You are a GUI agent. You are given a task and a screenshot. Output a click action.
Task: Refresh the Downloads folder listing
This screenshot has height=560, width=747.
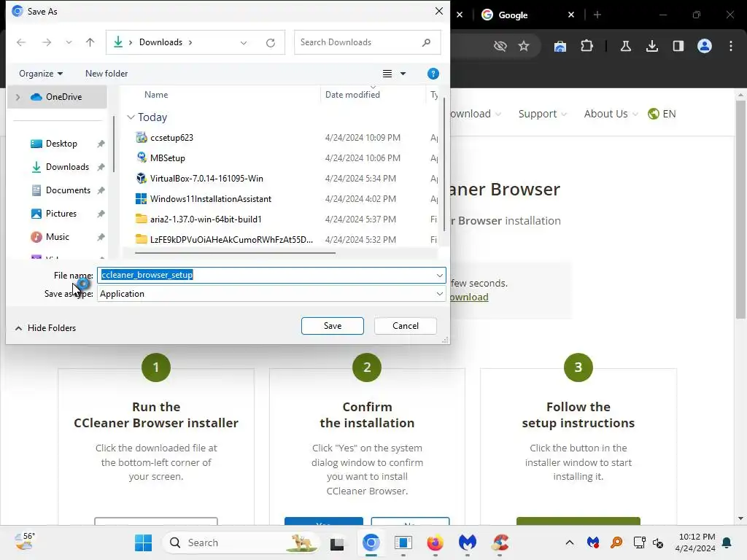(x=271, y=42)
